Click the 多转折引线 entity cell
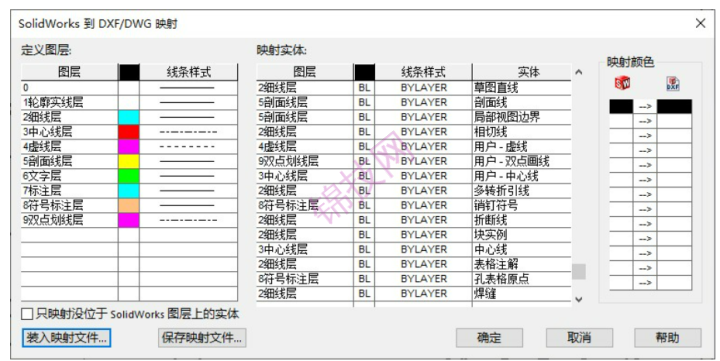The height and width of the screenshot is (361, 720). point(522,191)
